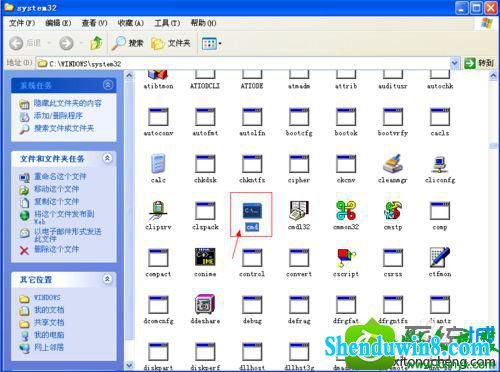Click the cleanmgr disk cleanup icon

(x=393, y=163)
